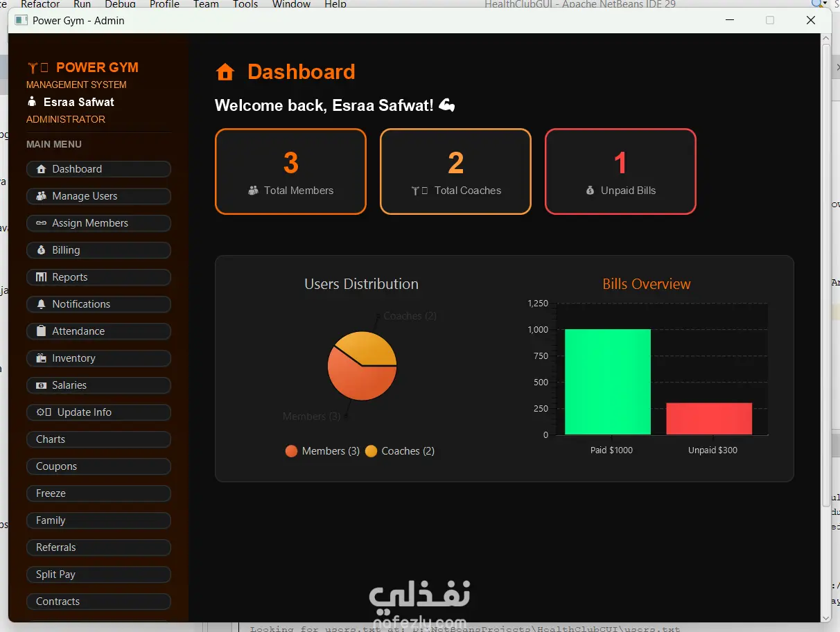Open the Tools menu in NetBeans
Screen dimensions: 840x632
245,4
